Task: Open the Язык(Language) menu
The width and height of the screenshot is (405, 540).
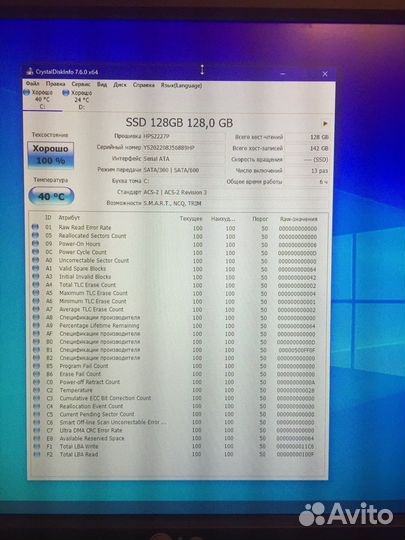Action: point(181,85)
